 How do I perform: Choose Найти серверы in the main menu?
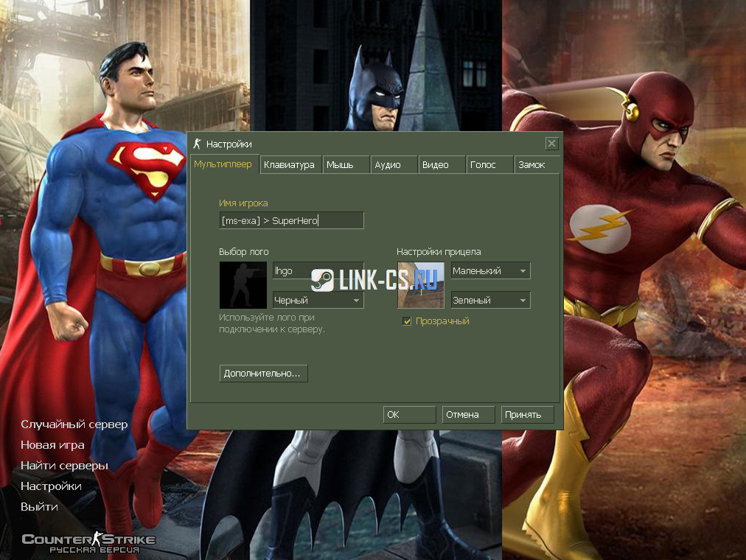64,466
